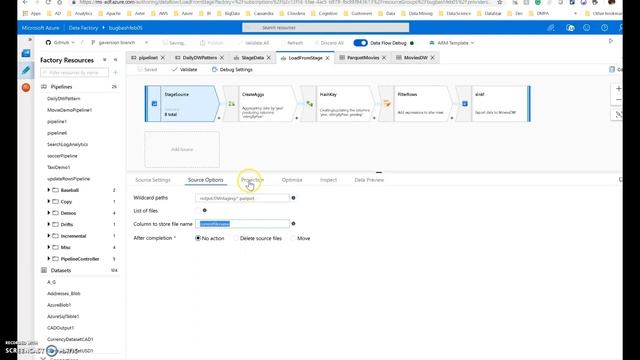640x360 pixels.
Task: Click the Validate checkmark button
Action: (x=184, y=70)
